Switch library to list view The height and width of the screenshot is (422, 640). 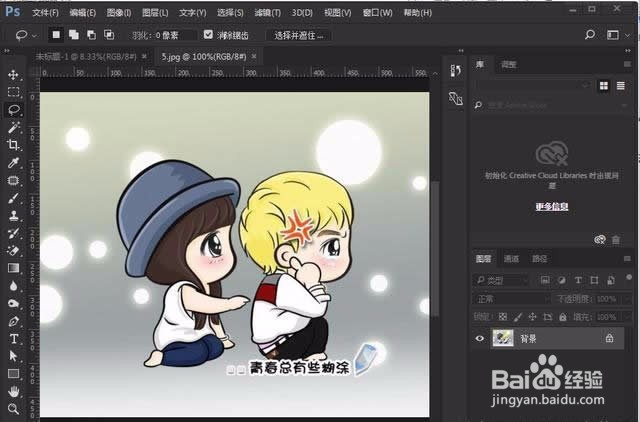coord(620,86)
